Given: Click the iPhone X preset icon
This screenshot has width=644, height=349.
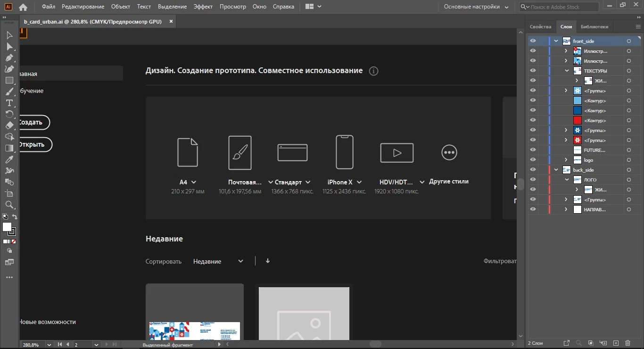Looking at the screenshot, I should click(x=345, y=152).
